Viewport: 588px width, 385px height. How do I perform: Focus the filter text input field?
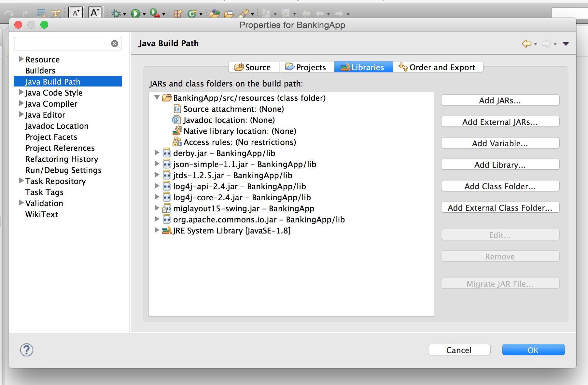(x=63, y=44)
